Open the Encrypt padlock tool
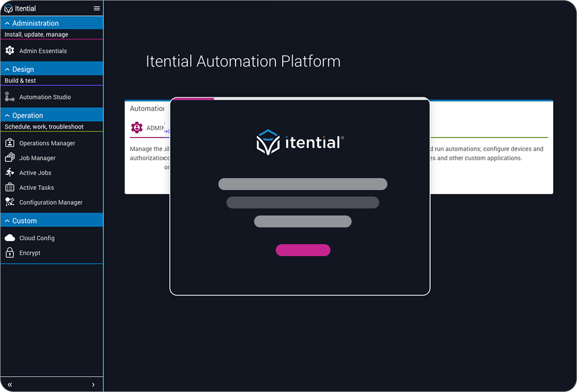This screenshot has height=392, width=577. pos(10,252)
